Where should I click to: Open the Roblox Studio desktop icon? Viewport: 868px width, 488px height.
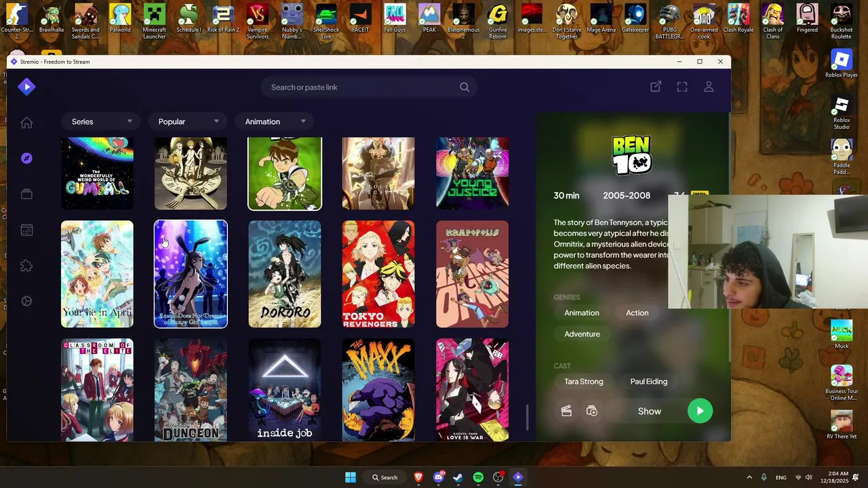point(842,113)
